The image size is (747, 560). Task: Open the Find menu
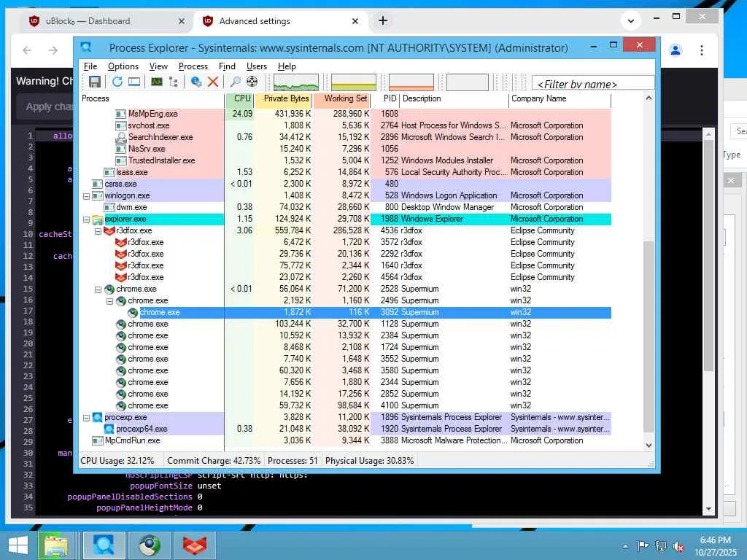coord(227,66)
